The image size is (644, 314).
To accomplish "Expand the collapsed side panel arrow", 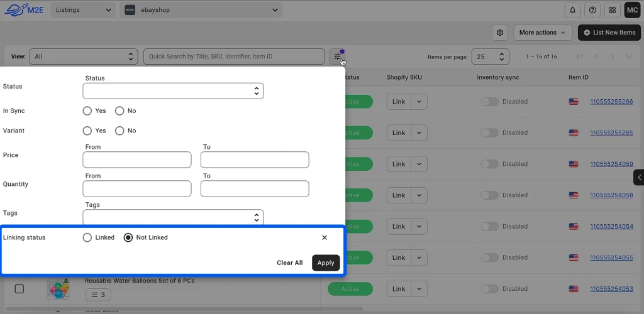I will coord(638,177).
